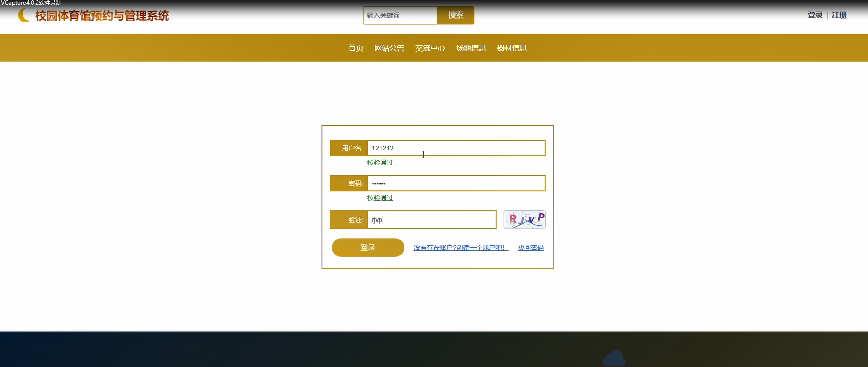The height and width of the screenshot is (367, 868).
Task: Click the 用户名 label
Action: pyautogui.click(x=352, y=148)
